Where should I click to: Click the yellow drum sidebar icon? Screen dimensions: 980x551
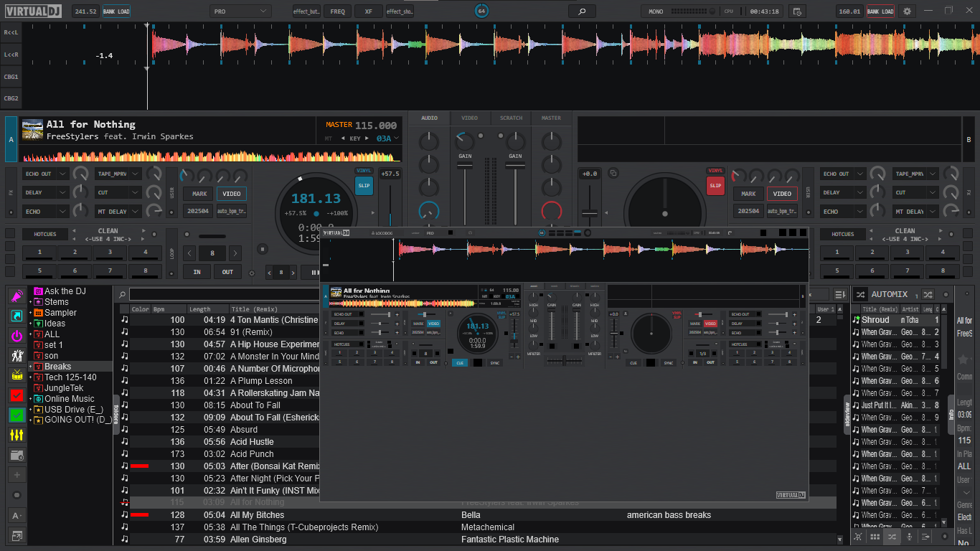coord(17,375)
